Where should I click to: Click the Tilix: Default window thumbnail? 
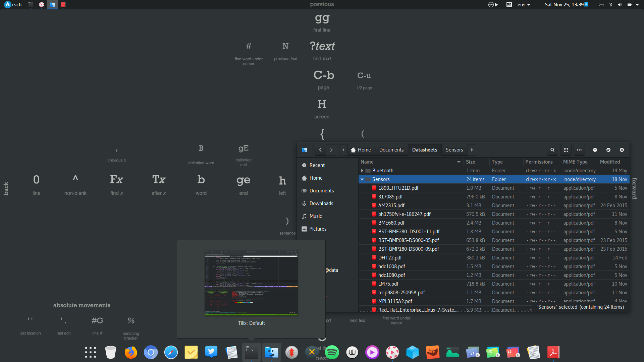coord(251,283)
